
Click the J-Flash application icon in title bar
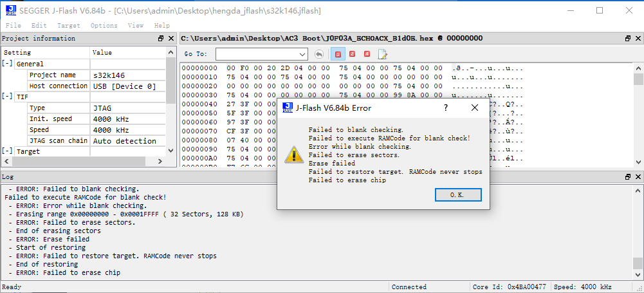(x=10, y=11)
